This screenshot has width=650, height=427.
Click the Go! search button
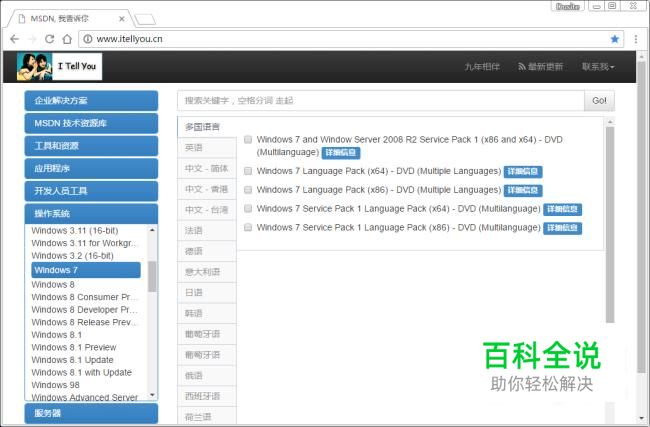click(x=599, y=101)
